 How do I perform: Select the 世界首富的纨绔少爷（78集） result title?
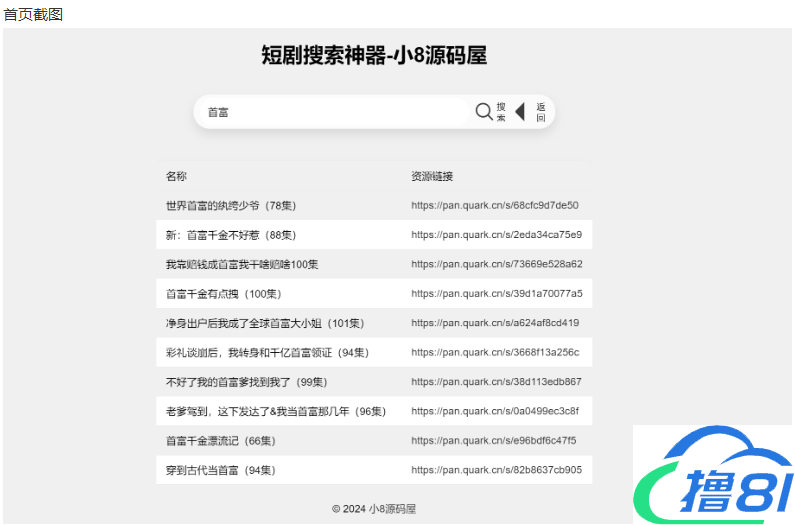(x=231, y=206)
